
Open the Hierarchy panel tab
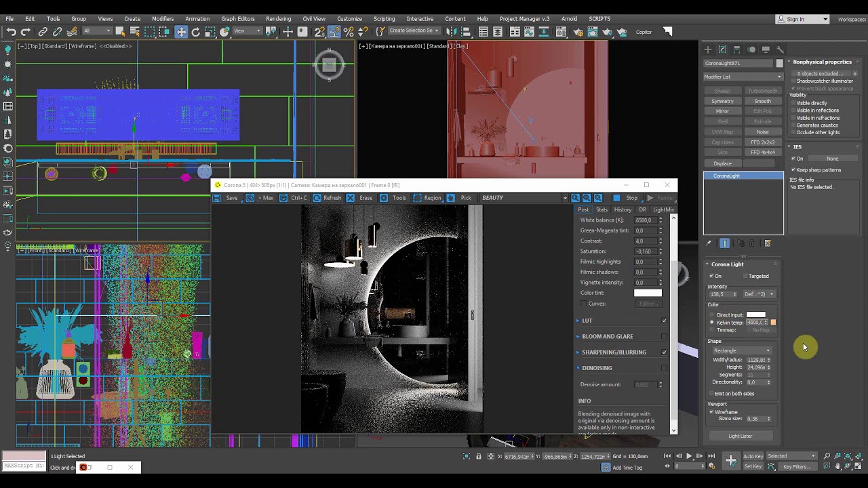pos(737,49)
